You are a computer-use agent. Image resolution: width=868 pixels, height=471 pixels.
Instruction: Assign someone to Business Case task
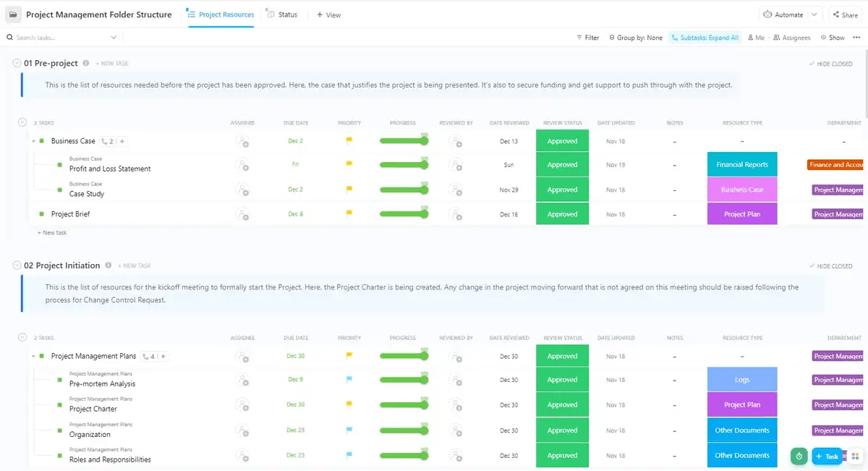[x=242, y=141]
